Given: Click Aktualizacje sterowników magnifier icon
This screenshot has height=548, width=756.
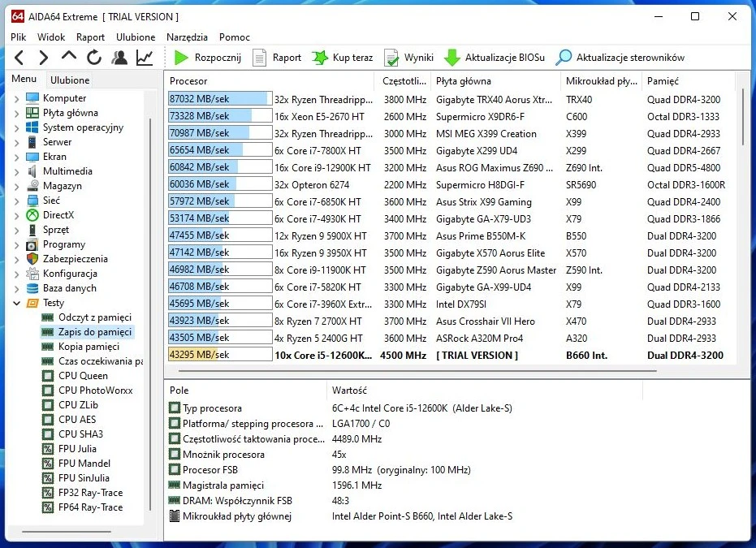Looking at the screenshot, I should coord(564,58).
